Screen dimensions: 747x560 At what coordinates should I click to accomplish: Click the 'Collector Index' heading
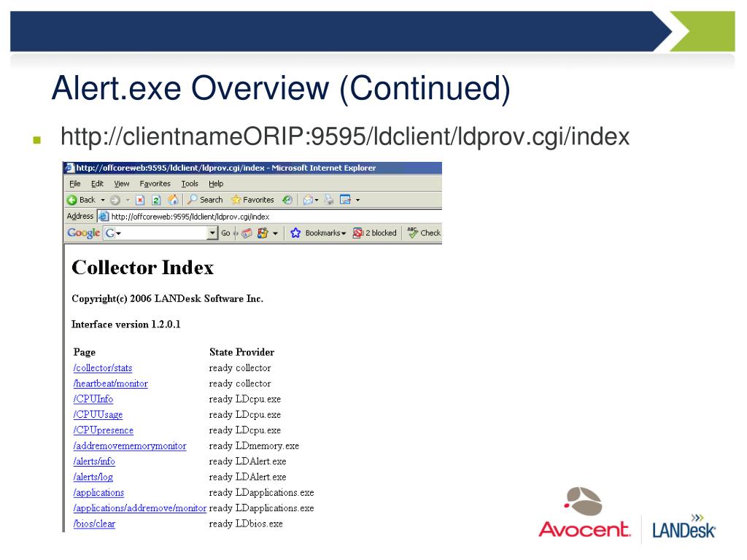tap(143, 268)
